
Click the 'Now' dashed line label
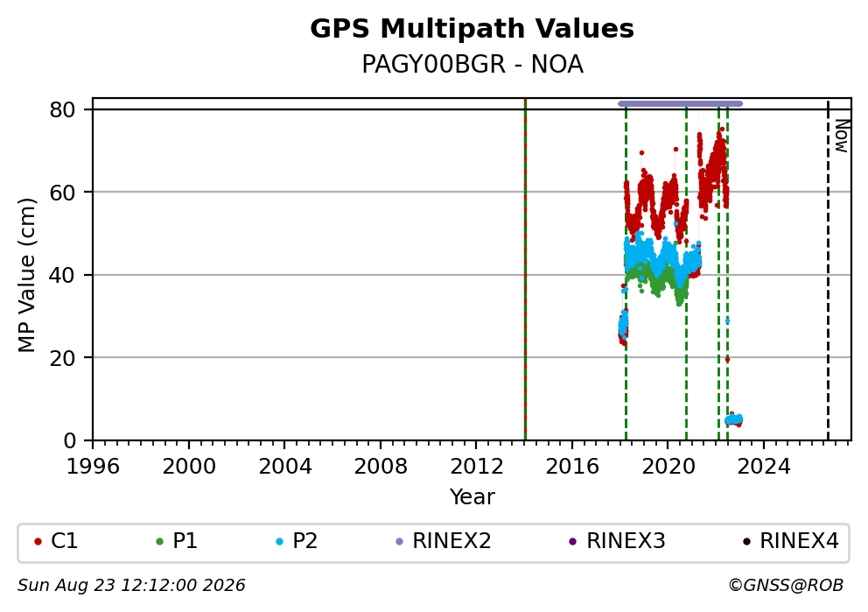(x=842, y=137)
